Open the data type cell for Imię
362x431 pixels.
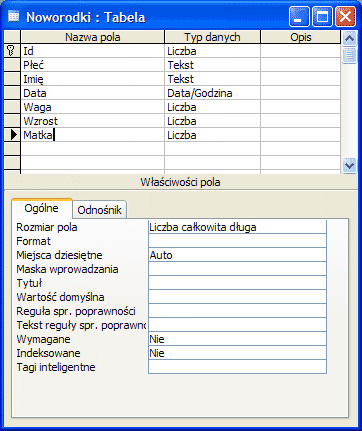[212, 79]
